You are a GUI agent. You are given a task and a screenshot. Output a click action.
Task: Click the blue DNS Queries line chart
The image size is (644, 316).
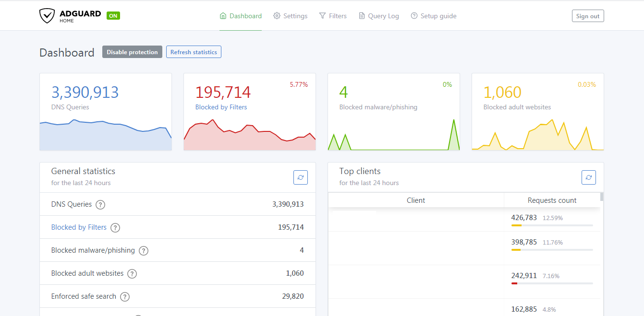tap(106, 135)
